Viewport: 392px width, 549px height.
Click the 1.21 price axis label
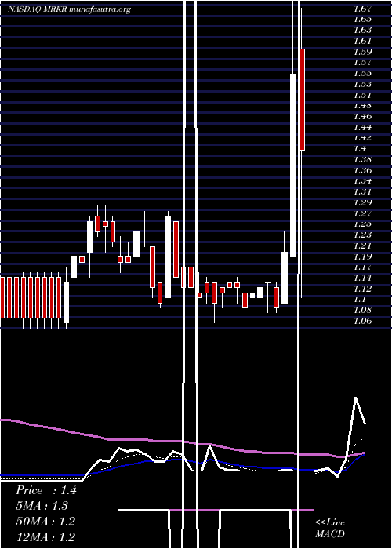click(362, 245)
